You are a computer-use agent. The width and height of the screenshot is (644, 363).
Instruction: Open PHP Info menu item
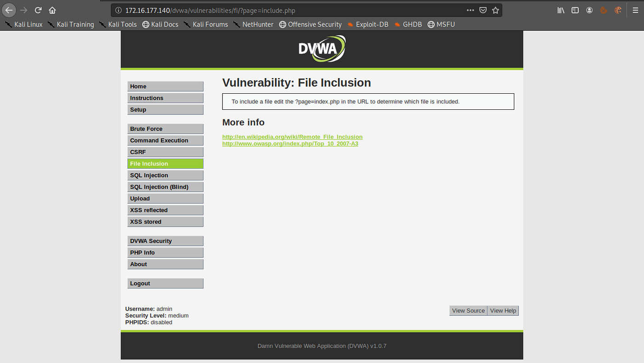coord(165,252)
